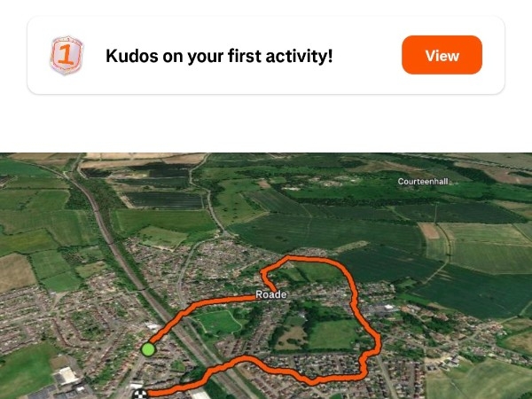This screenshot has width=532, height=399.
Task: Click the kudos badge icon
Action: click(66, 56)
